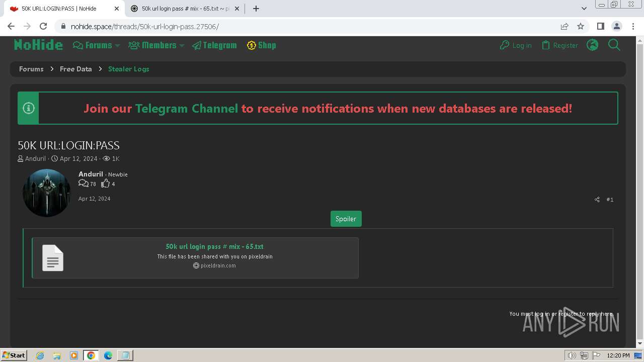Click the Log in link
This screenshot has width=644, height=362.
coord(516,45)
